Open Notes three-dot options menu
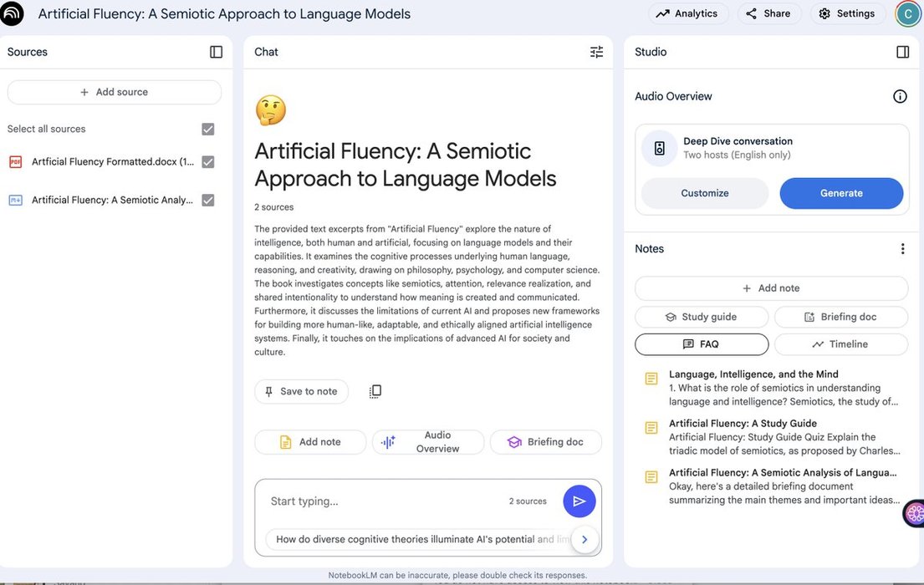The height and width of the screenshot is (585, 924). coord(902,249)
